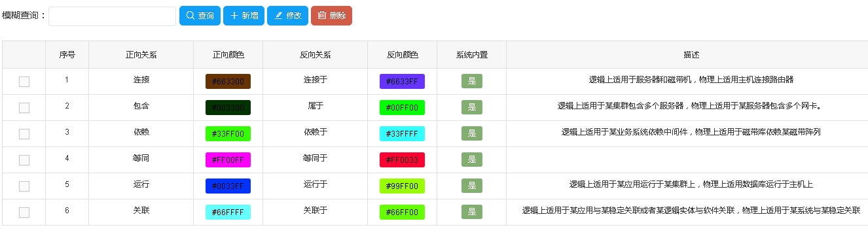868x238 pixels.
Task: Click the magnifier icon on 查询 button
Action: (x=190, y=16)
